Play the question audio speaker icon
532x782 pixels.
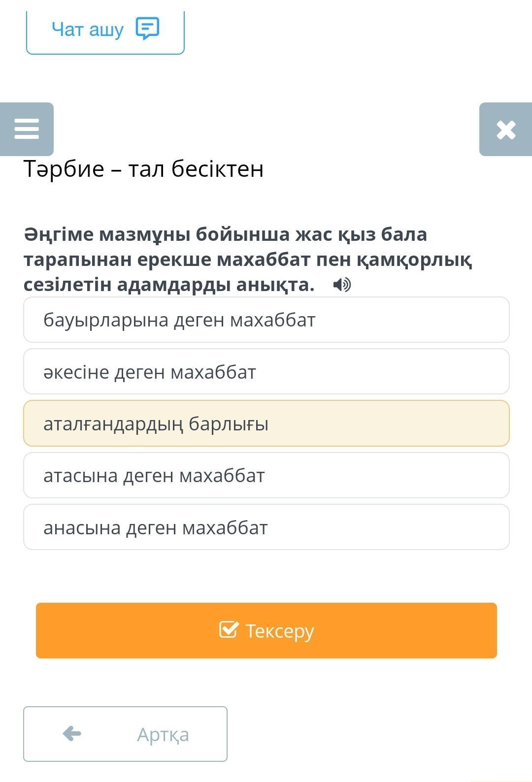pos(342,285)
